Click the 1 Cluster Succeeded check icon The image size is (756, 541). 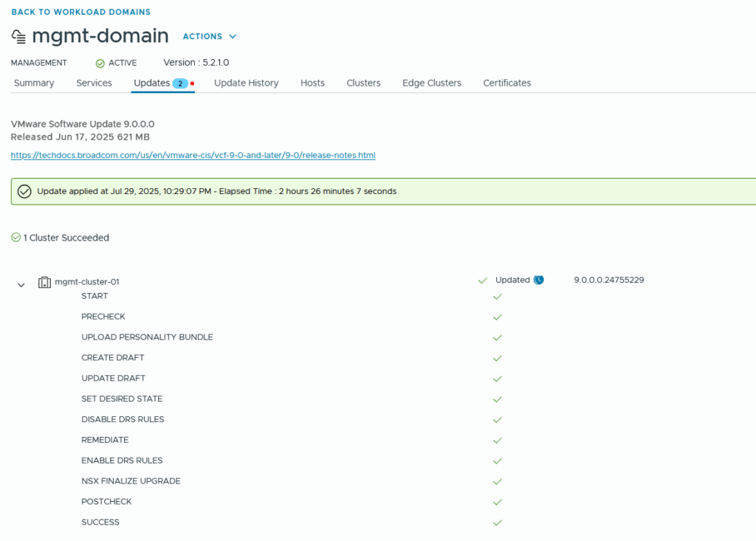click(x=16, y=238)
